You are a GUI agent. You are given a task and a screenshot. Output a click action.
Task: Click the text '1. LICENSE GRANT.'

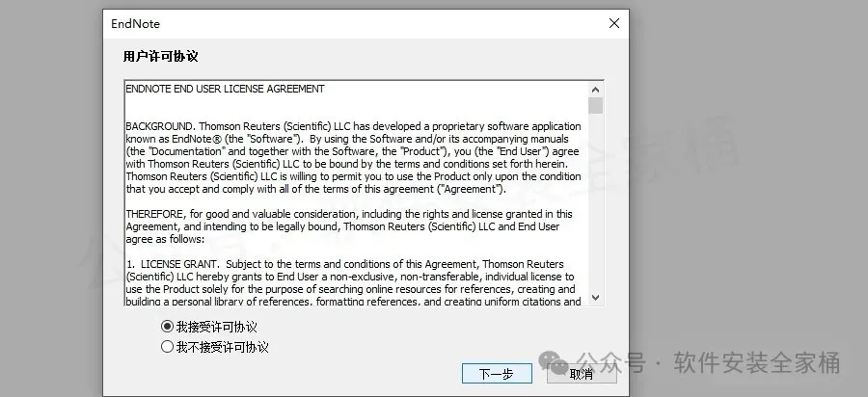click(173, 264)
